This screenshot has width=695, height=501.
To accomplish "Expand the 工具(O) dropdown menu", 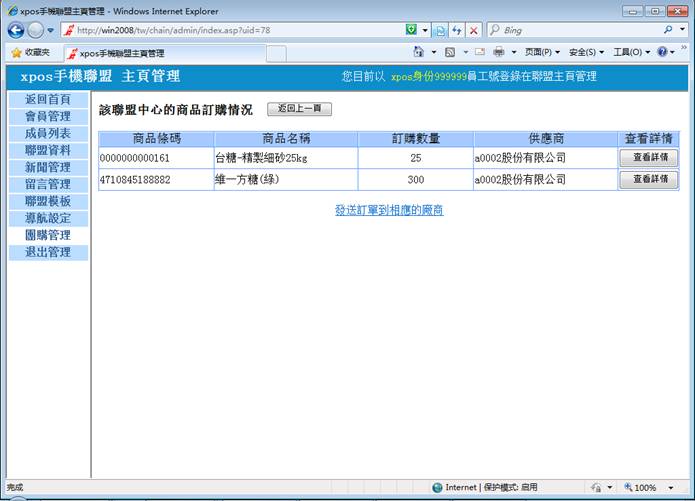I will pyautogui.click(x=631, y=52).
